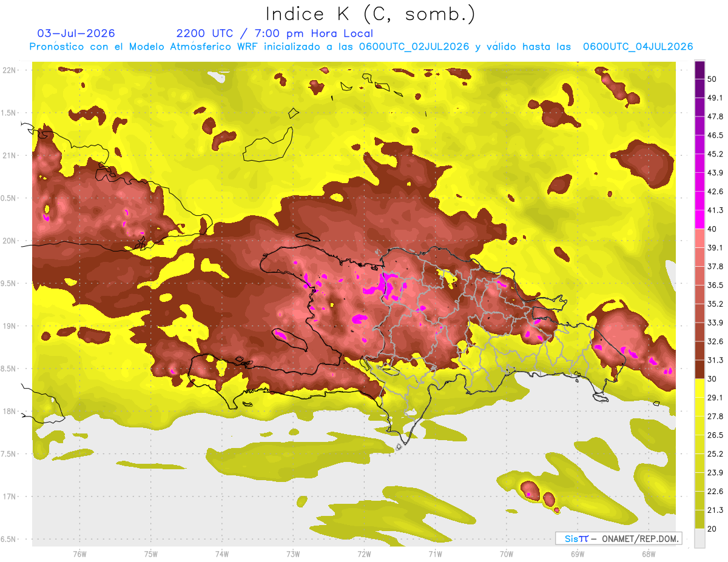728x562 pixels.
Task: Click the "2200 UTC / 7:00 pm Hora Local" text
Action: [x=274, y=33]
